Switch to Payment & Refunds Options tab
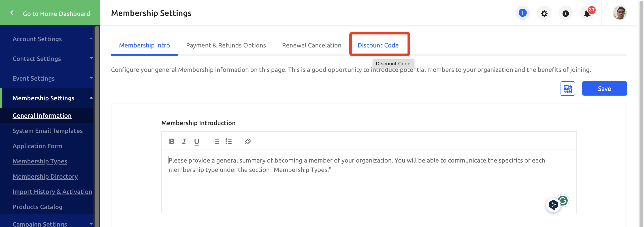The image size is (644, 227). coord(226,45)
